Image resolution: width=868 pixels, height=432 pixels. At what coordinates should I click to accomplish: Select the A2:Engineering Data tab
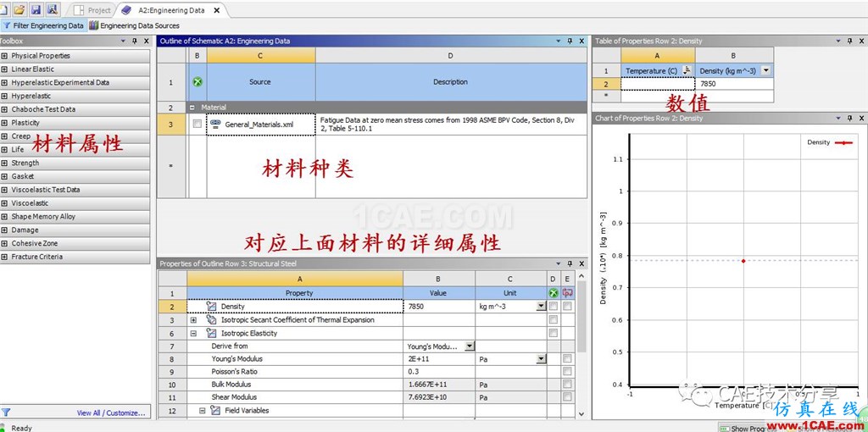pos(170,10)
